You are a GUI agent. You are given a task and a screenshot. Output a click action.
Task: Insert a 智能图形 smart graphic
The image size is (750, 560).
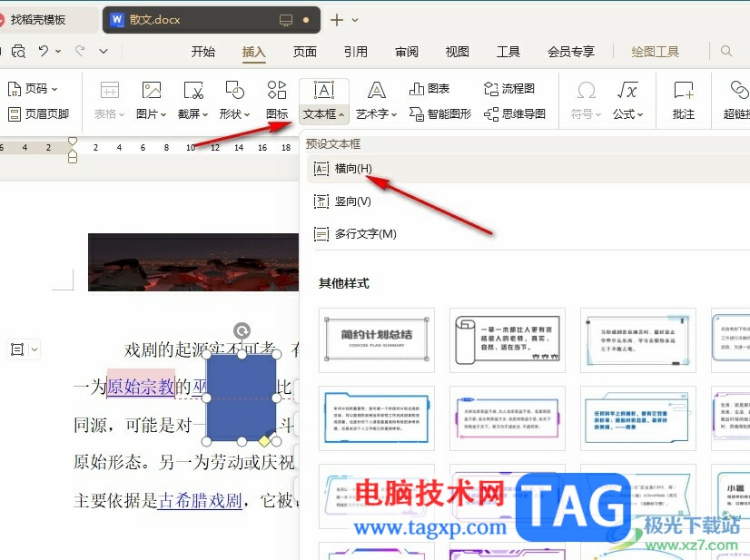pyautogui.click(x=440, y=113)
